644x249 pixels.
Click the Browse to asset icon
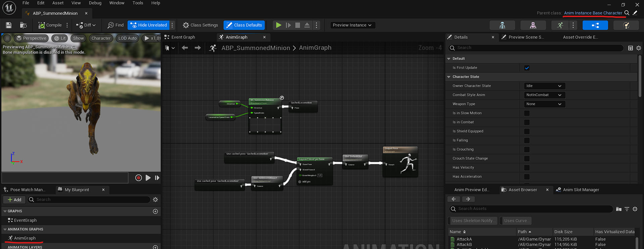(x=23, y=25)
